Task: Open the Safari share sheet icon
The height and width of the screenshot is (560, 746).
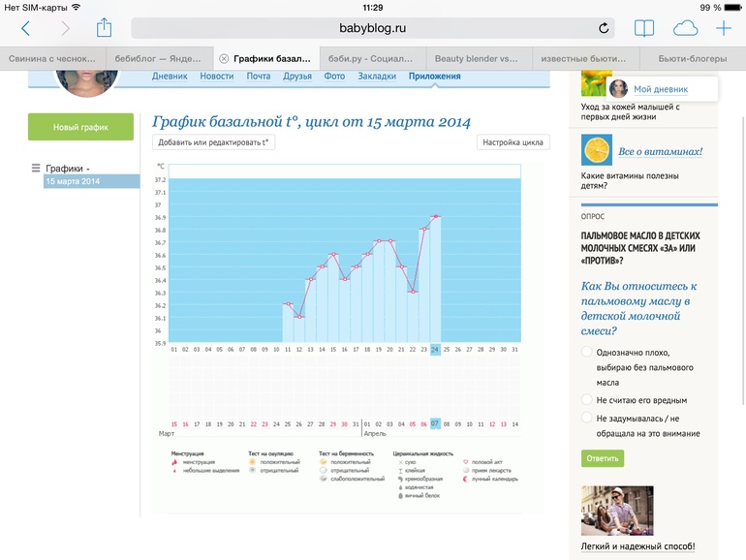Action: coord(105,28)
